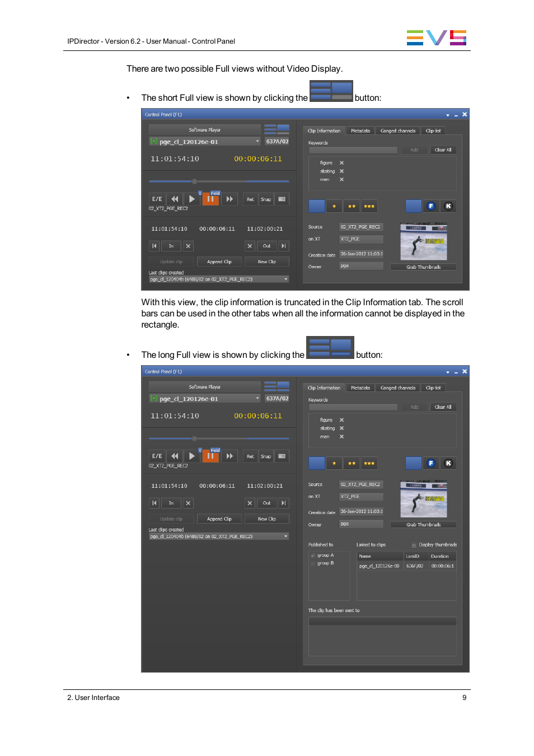The height and width of the screenshot is (756, 534).
Task: Click the short Full view button in the text
Action: [331, 91]
